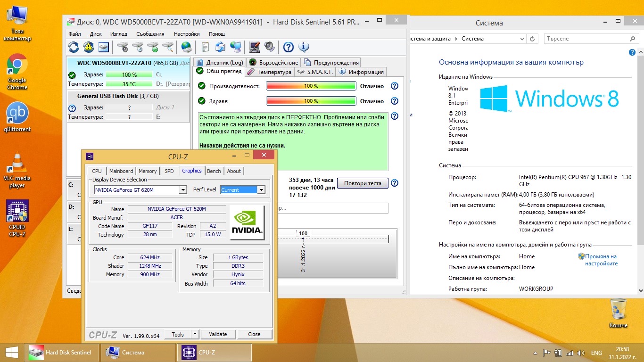Click the refresh with warning triangle toolbar icon
Viewport: 644px width, 362px height.
click(x=89, y=47)
